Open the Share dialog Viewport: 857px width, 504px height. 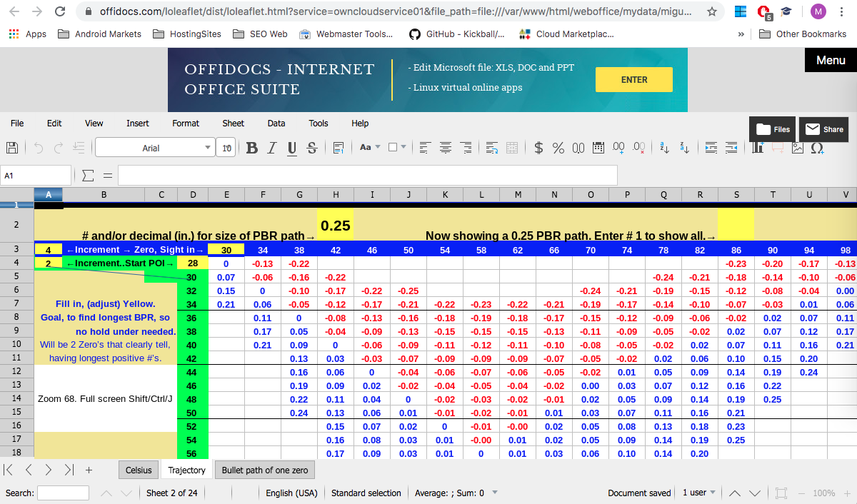pyautogui.click(x=823, y=129)
